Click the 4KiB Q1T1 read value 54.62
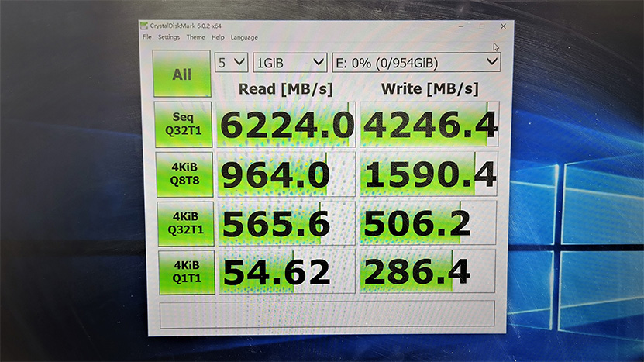Image resolution: width=644 pixels, height=362 pixels. pyautogui.click(x=287, y=271)
